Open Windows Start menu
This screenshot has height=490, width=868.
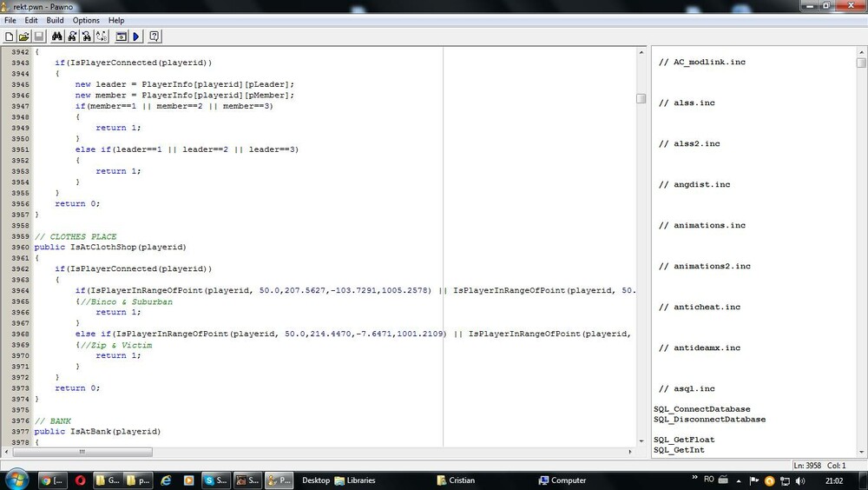pos(15,480)
